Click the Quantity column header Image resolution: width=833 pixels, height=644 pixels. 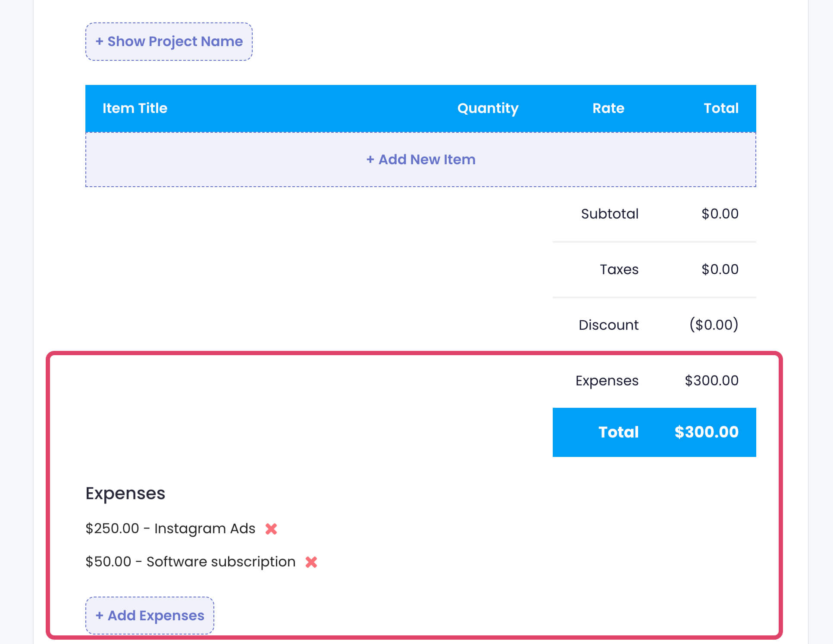point(488,108)
